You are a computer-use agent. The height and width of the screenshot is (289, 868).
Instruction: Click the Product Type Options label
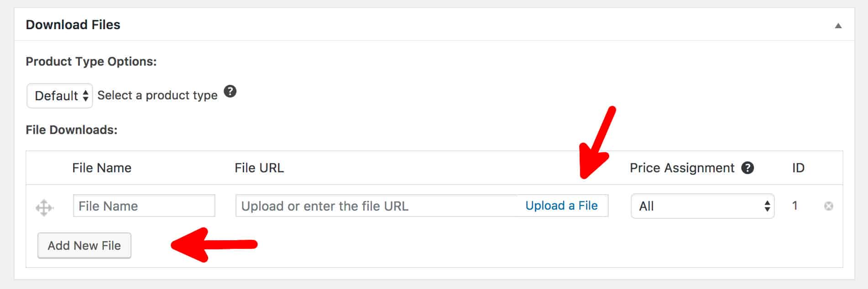pos(91,62)
